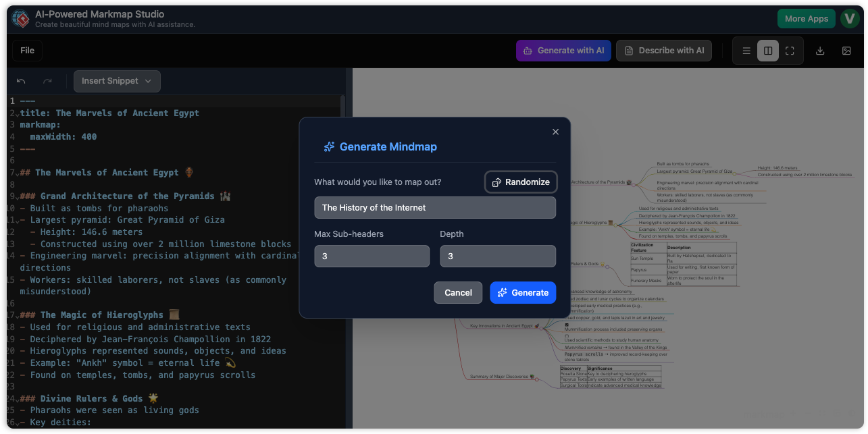Switch to editor-only view with the list icon
This screenshot has height=434, width=868.
(746, 50)
